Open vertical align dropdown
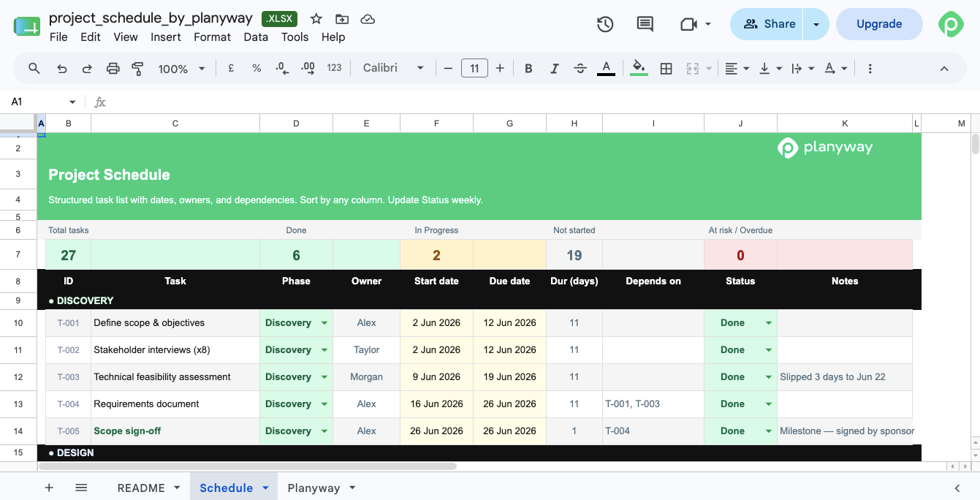Image resolution: width=980 pixels, height=500 pixels. tap(770, 68)
